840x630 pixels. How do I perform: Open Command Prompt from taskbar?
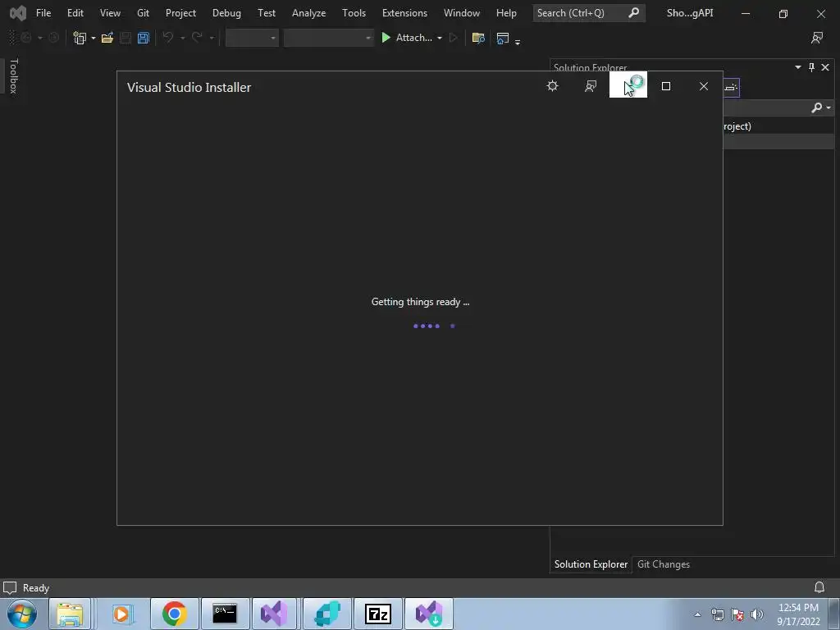tap(225, 614)
